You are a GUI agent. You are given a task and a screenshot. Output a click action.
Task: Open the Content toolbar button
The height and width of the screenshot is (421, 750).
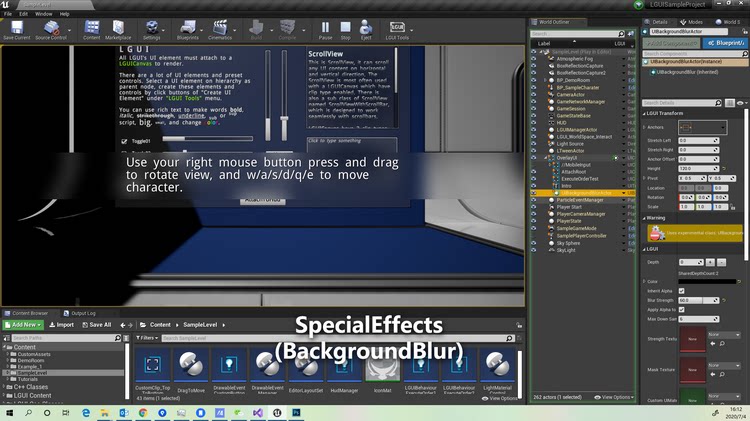tap(91, 29)
